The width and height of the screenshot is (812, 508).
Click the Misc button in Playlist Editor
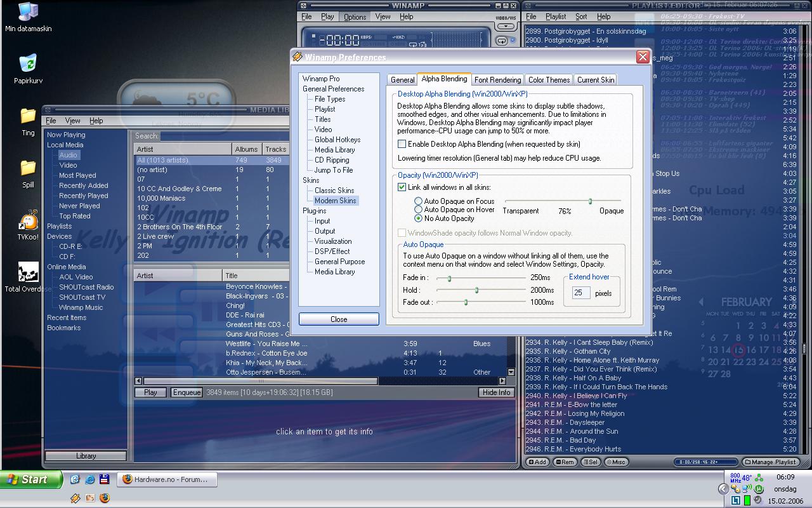(616, 462)
